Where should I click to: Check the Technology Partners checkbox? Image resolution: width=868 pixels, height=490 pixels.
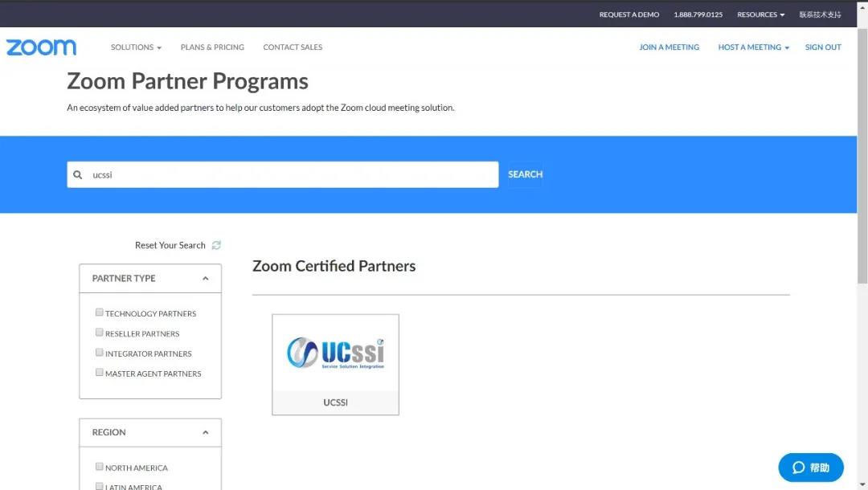coord(99,312)
